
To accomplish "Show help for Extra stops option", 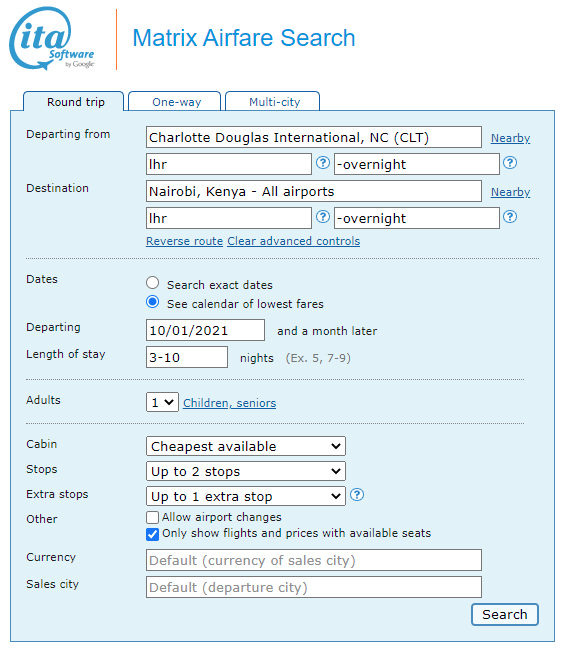I will (357, 495).
